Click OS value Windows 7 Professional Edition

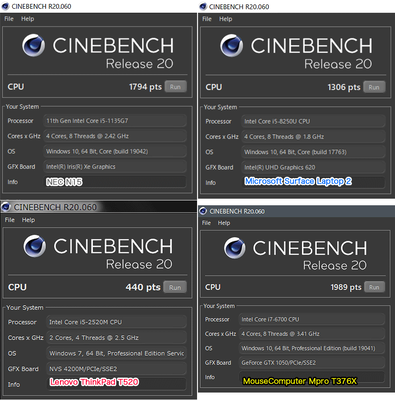pyautogui.click(x=116, y=353)
